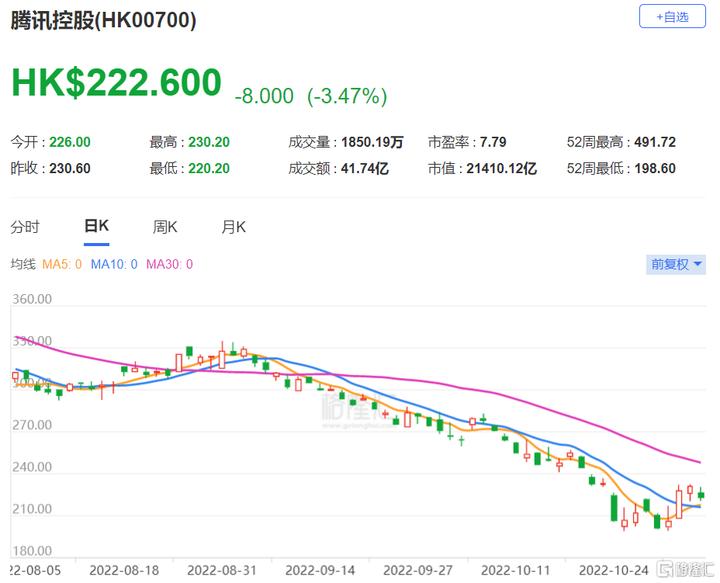Image resolution: width=720 pixels, height=583 pixels.
Task: Click the 180.00 y-axis label
Action: coord(32,550)
